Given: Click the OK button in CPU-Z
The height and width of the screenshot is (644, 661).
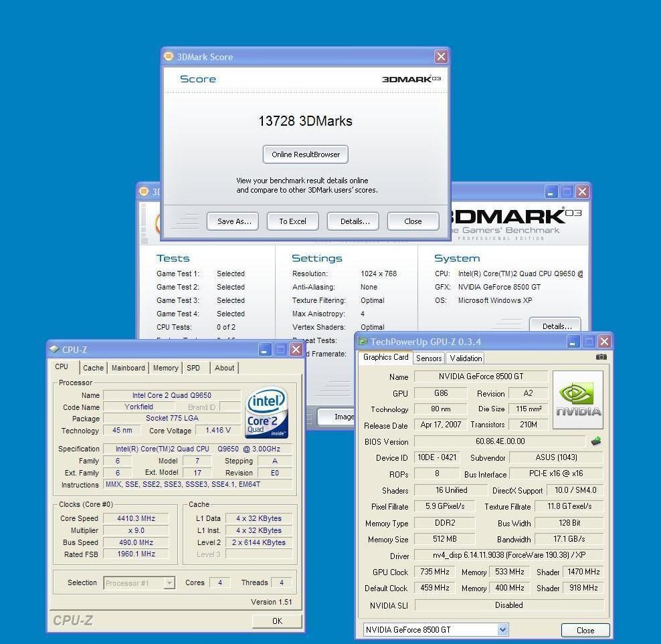Looking at the screenshot, I should coord(277,621).
